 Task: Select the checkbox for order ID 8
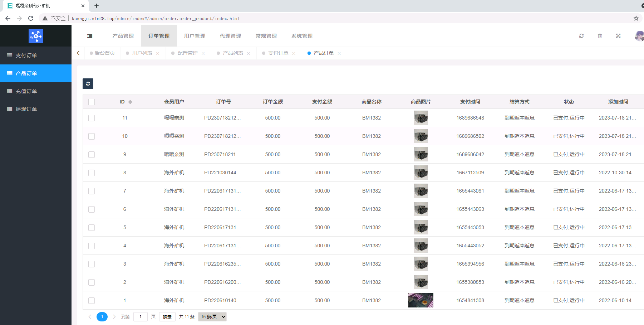[x=92, y=173]
